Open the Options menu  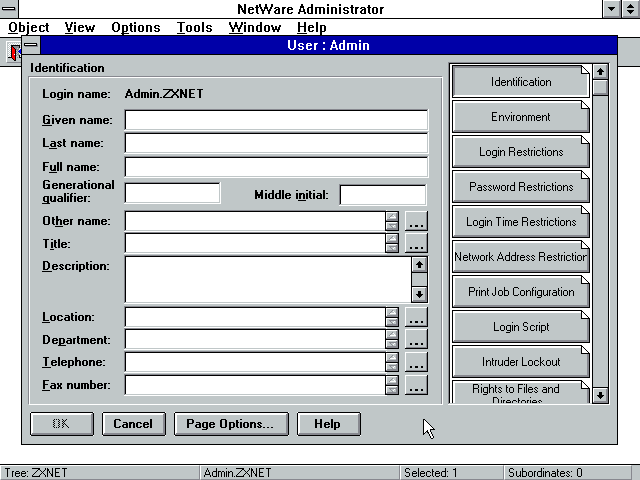(136, 27)
